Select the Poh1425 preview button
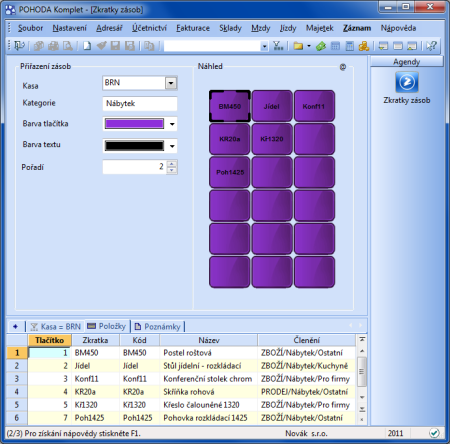This screenshot has width=450, height=444. (x=230, y=172)
